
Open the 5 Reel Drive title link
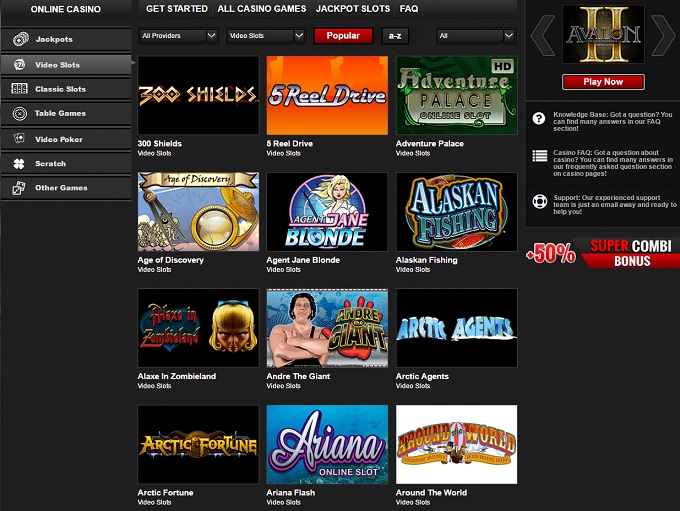(289, 144)
